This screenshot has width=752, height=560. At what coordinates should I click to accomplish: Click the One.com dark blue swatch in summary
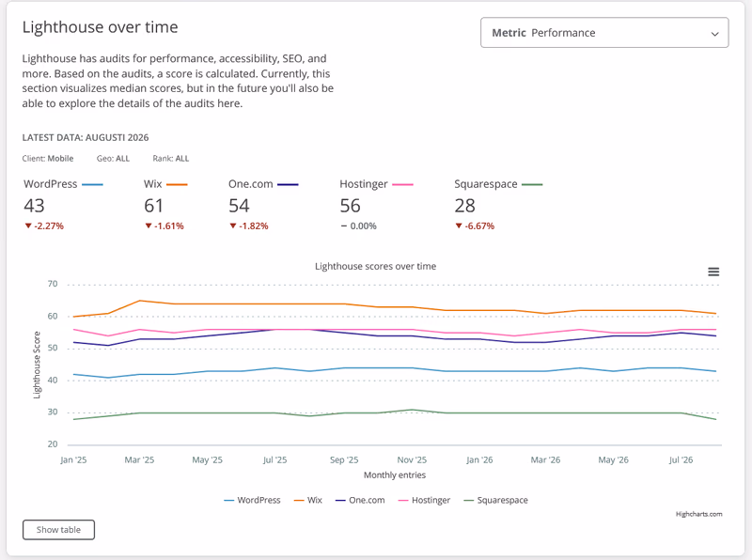[x=288, y=184]
